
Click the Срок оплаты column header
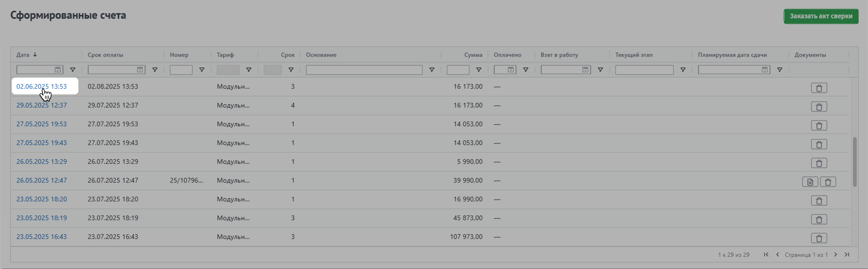[105, 55]
